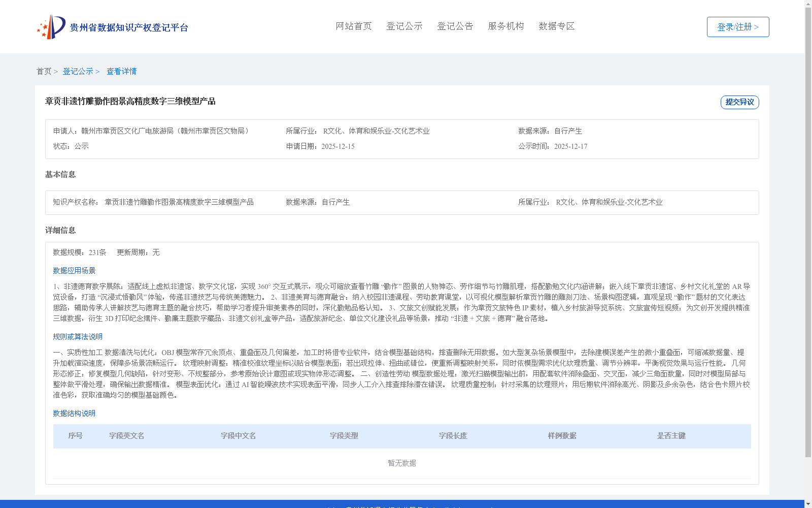The height and width of the screenshot is (508, 812).
Task: Click scrollbar down arrow
Action: coord(808,504)
